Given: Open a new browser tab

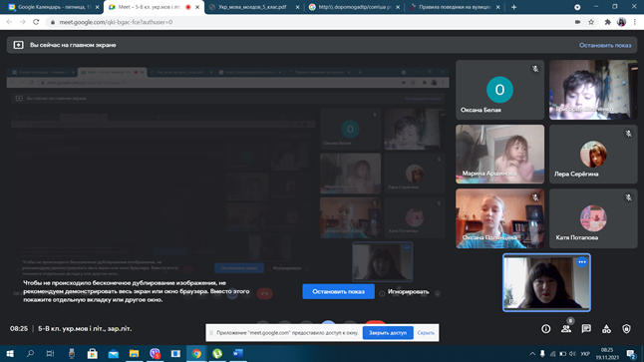Looking at the screenshot, I should pos(513,7).
